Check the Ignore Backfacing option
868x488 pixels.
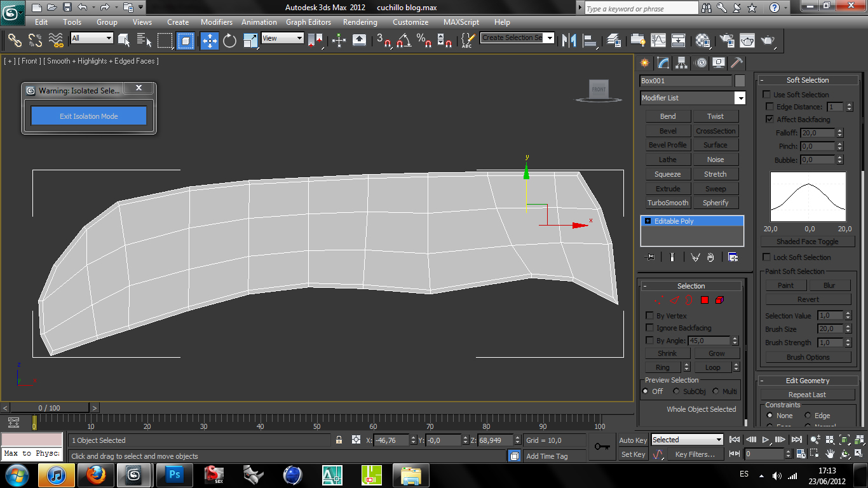click(649, 328)
